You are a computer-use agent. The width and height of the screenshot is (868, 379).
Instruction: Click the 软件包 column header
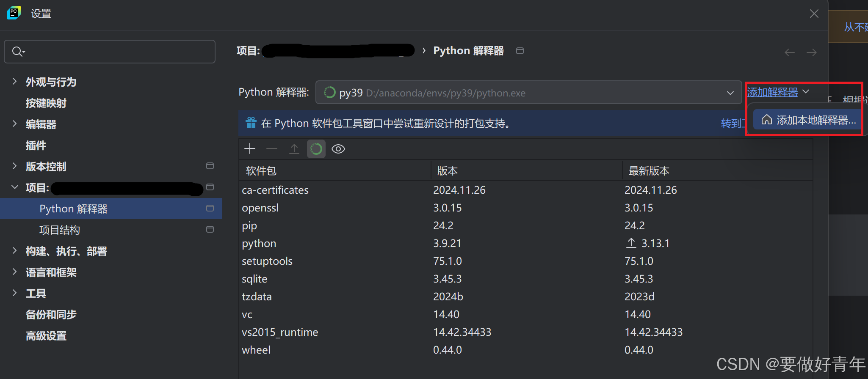tap(261, 171)
